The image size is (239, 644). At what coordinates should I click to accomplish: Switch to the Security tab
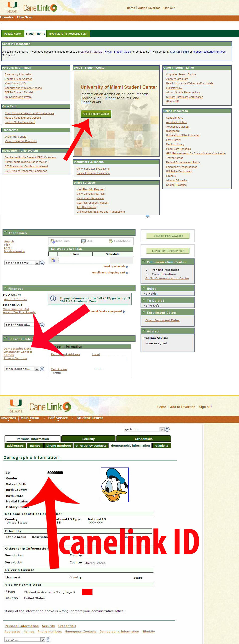coord(88,439)
